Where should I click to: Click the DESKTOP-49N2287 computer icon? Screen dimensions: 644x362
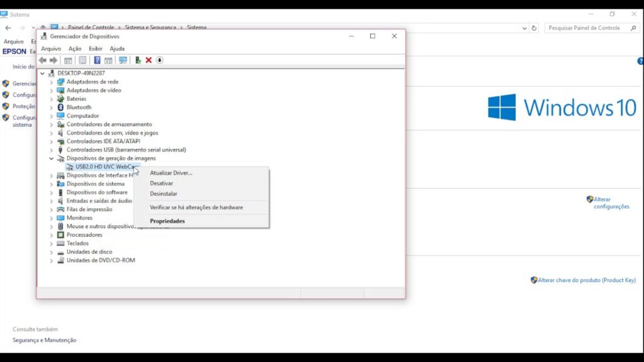coord(52,73)
